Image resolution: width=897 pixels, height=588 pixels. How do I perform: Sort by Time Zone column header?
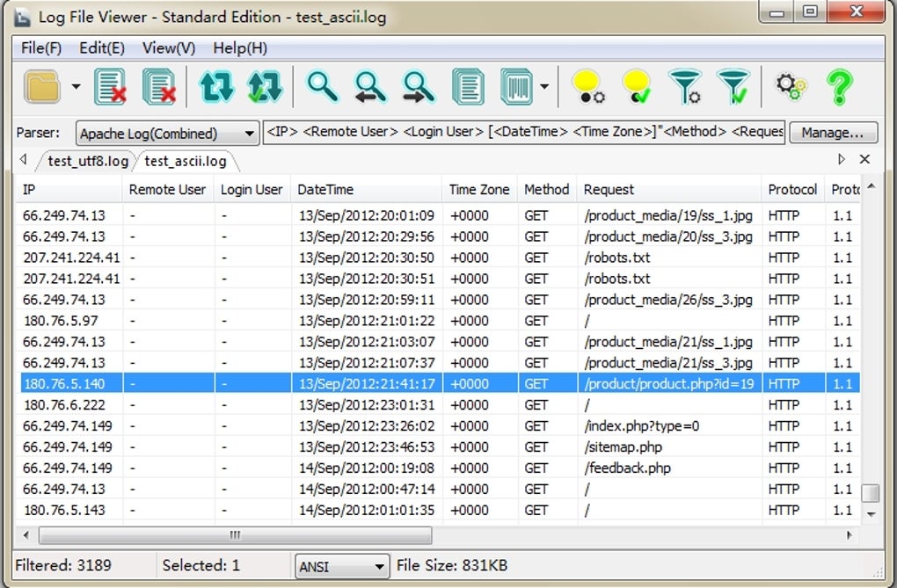tap(479, 189)
